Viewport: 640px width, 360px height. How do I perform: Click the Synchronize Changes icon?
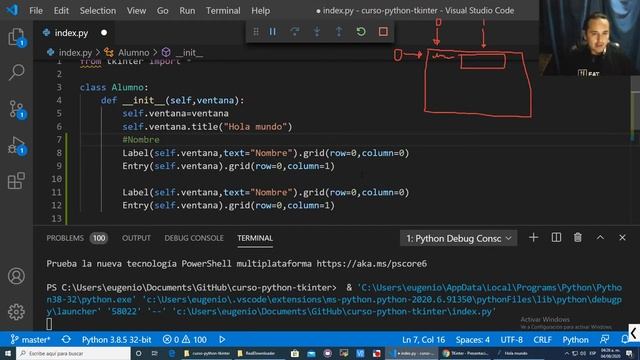click(x=66, y=340)
